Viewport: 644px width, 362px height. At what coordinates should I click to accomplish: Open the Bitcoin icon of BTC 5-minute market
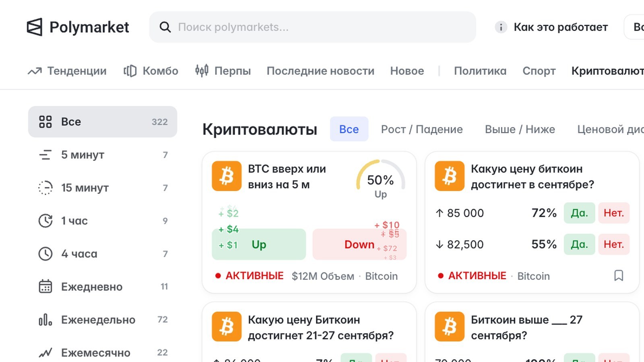pyautogui.click(x=227, y=176)
